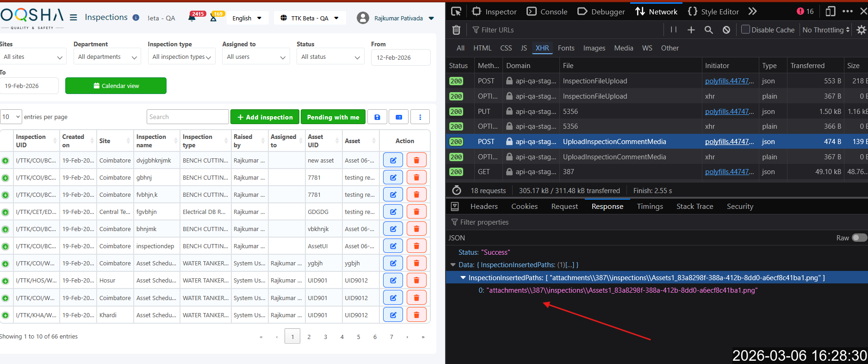Image resolution: width=868 pixels, height=364 pixels.
Task: Click the notification bell icon
Action: coord(192,18)
